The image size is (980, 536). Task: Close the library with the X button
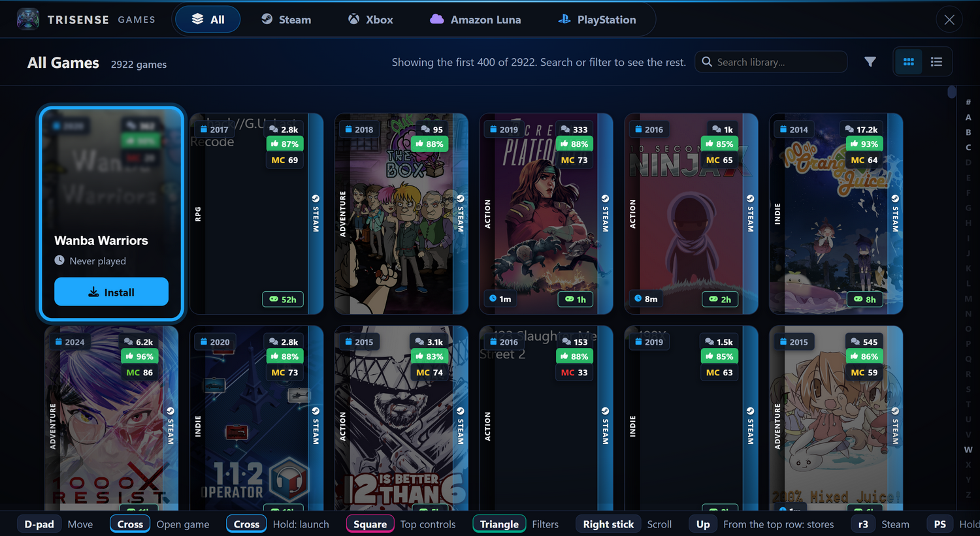coord(949,20)
